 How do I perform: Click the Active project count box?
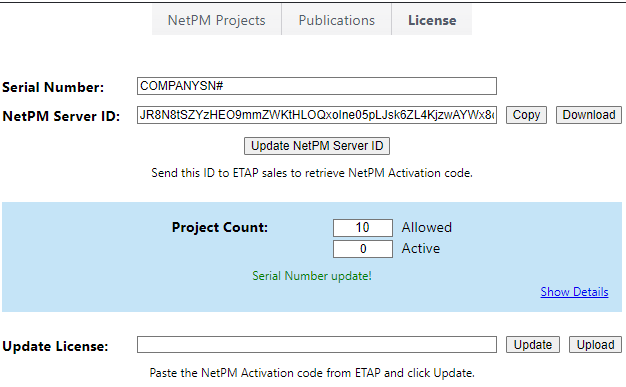363,249
